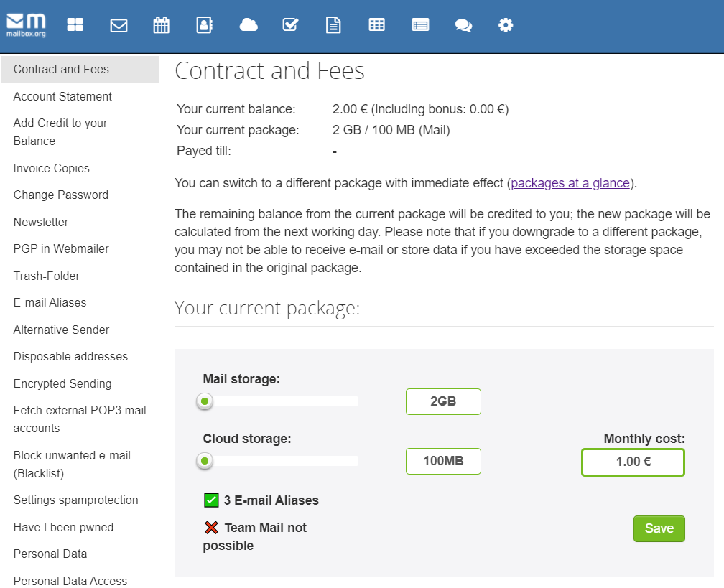Open the Calendar icon
The height and width of the screenshot is (588, 724).
click(x=162, y=25)
